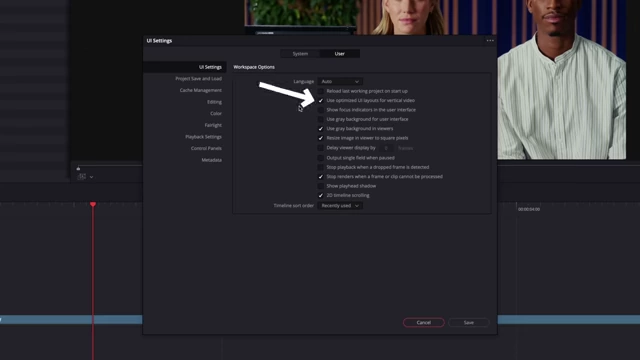The image size is (640, 360).
Task: Enable Reload last working project on start up
Action: (321, 91)
